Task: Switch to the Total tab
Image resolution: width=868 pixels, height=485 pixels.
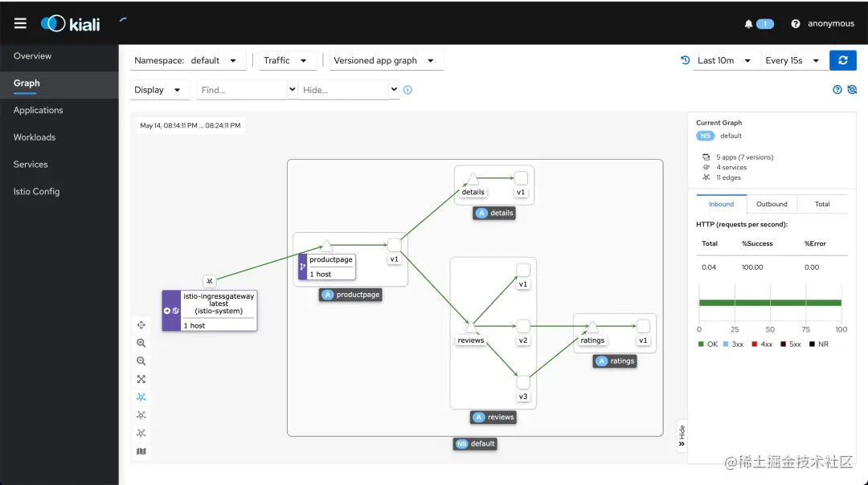Action: (822, 204)
